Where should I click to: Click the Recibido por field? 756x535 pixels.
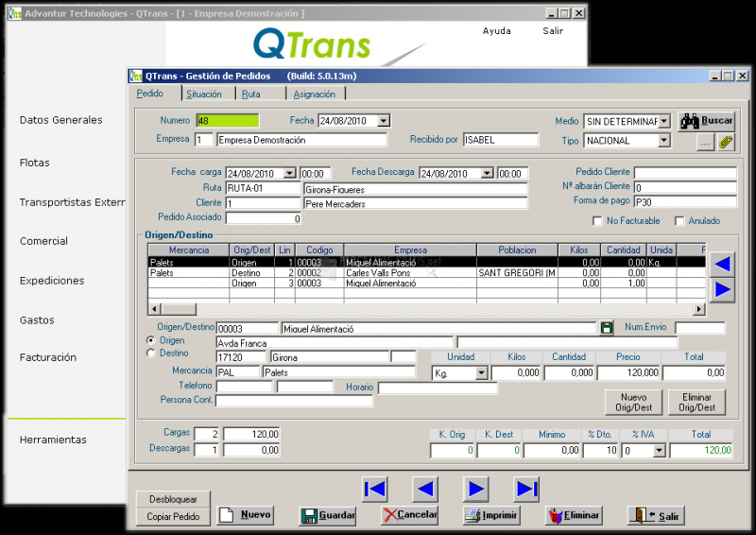click(x=501, y=139)
